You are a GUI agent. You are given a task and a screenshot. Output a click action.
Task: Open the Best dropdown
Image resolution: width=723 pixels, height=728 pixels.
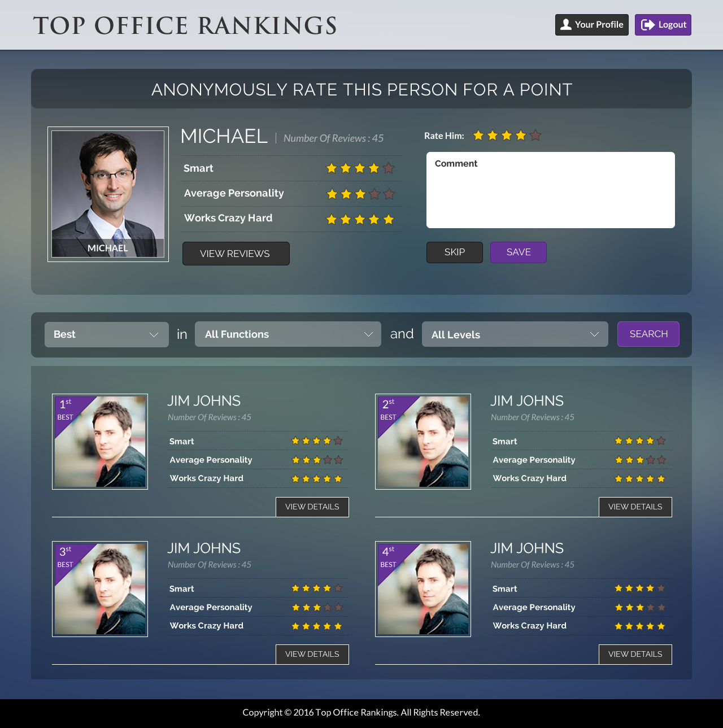click(106, 334)
